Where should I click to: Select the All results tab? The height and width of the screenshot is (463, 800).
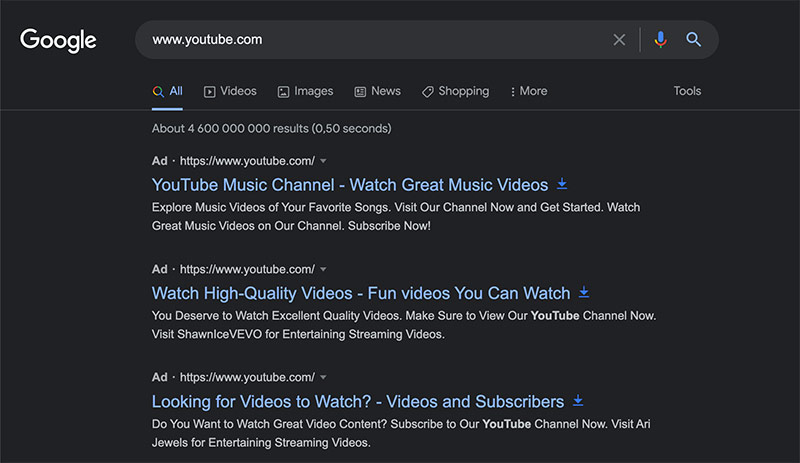[x=167, y=91]
